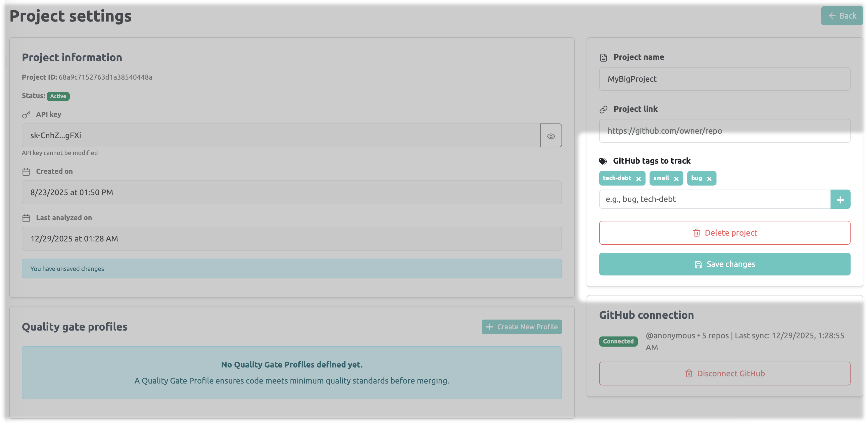This screenshot has height=423, width=868.
Task: Click the calendar icon beside Created on
Action: tap(26, 171)
